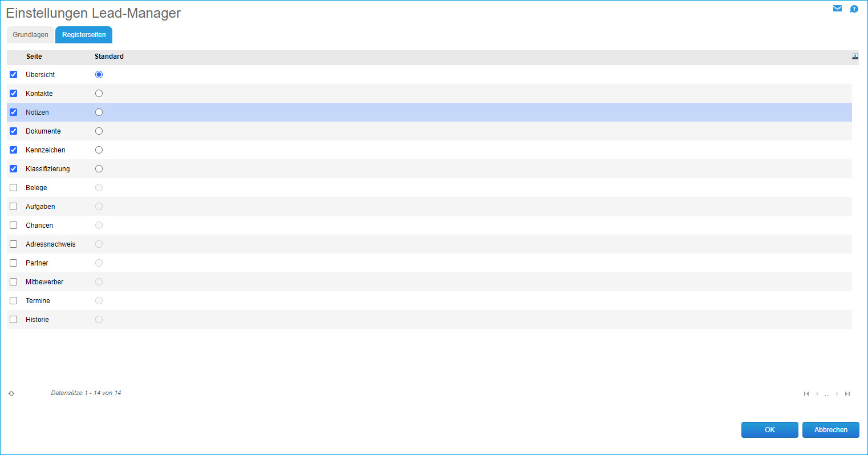Click the pagination ellipsis
The image size is (868, 455).
827,394
